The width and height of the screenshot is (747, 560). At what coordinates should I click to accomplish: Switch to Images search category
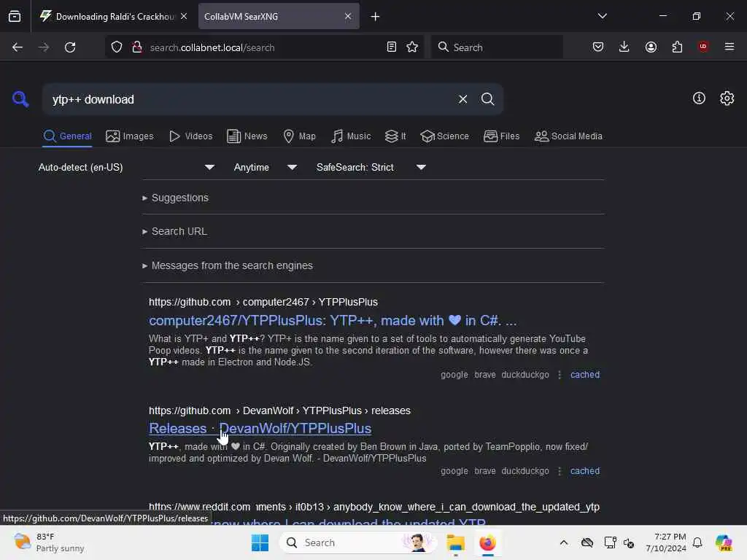point(130,136)
